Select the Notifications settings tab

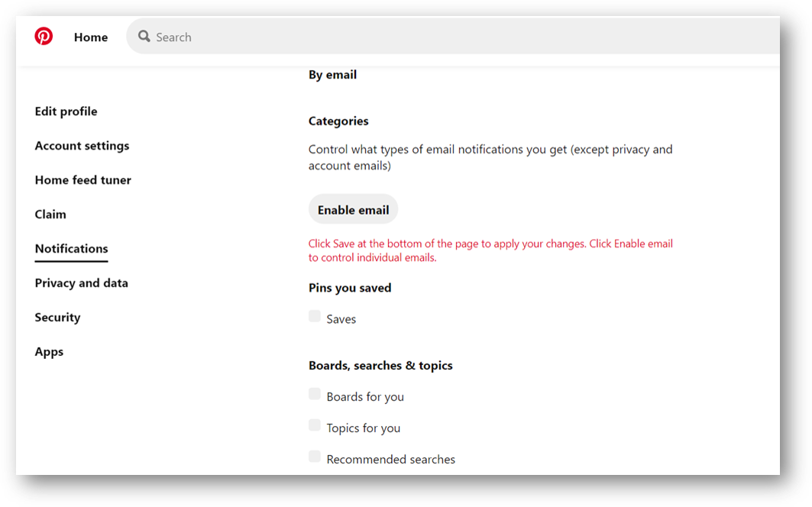click(x=72, y=249)
